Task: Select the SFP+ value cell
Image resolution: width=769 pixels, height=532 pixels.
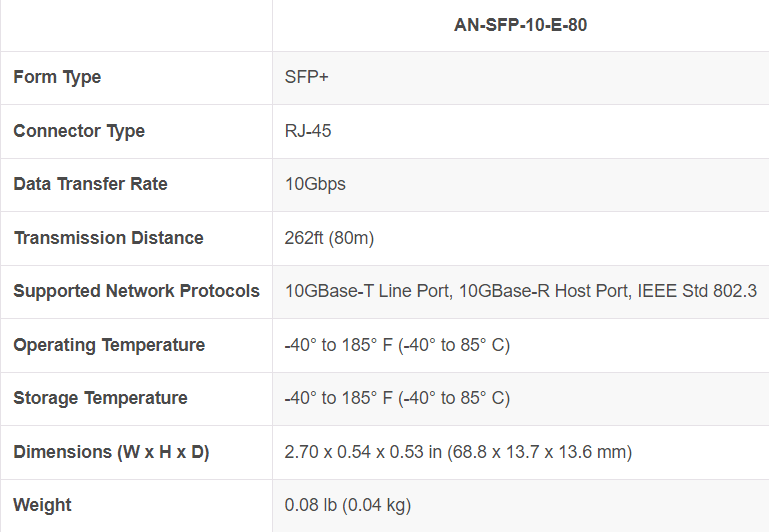Action: coord(307,77)
